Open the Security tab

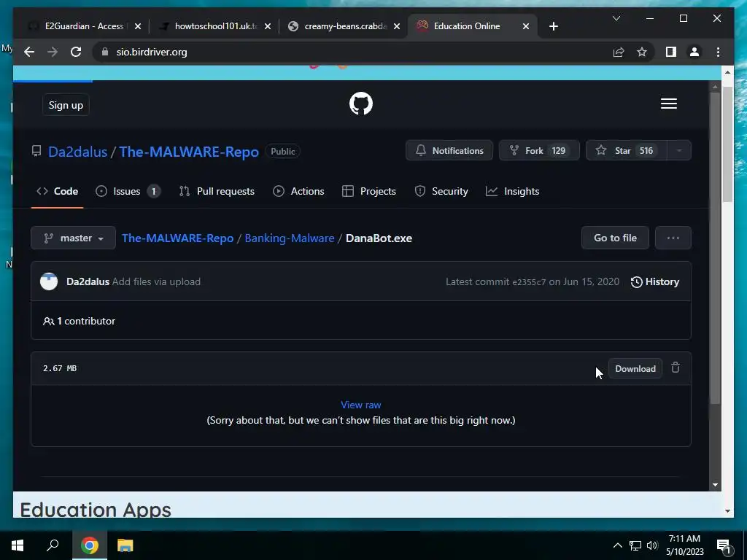tap(441, 191)
